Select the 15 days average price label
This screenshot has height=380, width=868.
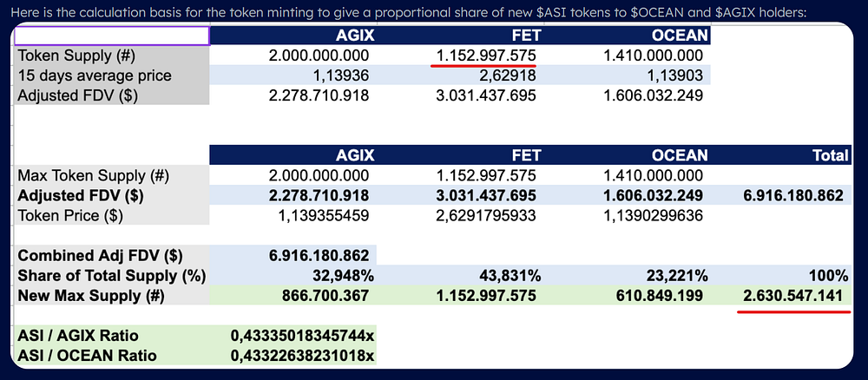pos(111,75)
